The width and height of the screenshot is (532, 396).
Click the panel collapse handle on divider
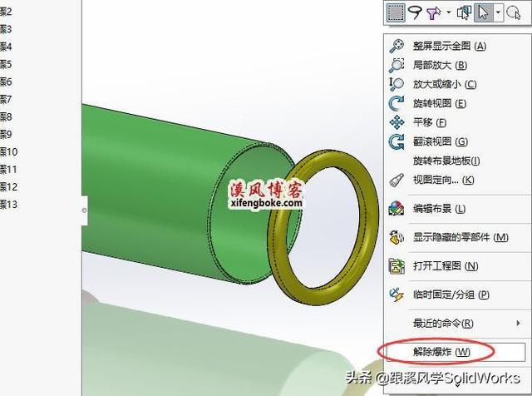(x=84, y=210)
